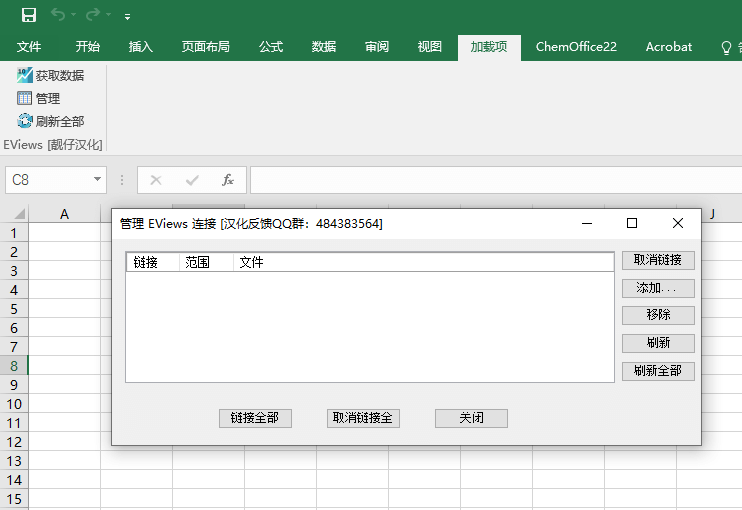Switch to the Acrobat ribbon tab
The image size is (742, 510).
[x=669, y=47]
